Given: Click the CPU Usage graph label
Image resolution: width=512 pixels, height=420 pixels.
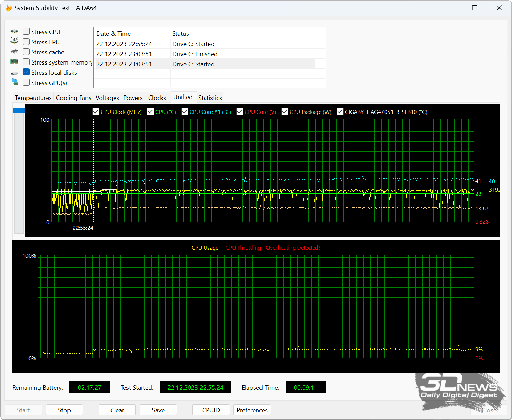Looking at the screenshot, I should point(205,248).
